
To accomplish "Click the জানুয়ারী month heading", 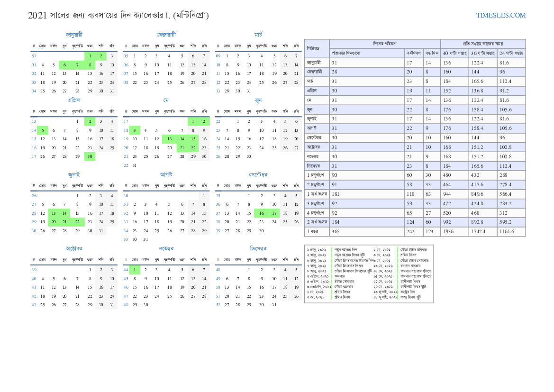I will tap(74, 35).
